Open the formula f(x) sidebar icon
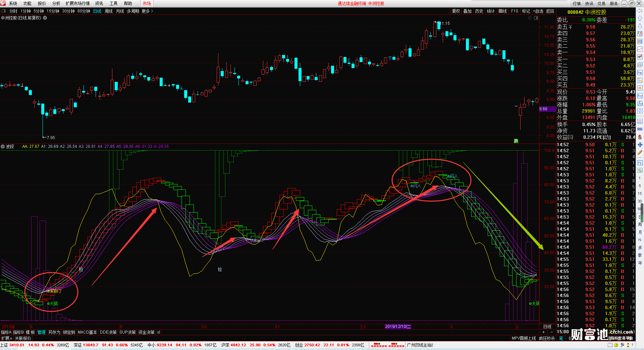 (x=640, y=103)
